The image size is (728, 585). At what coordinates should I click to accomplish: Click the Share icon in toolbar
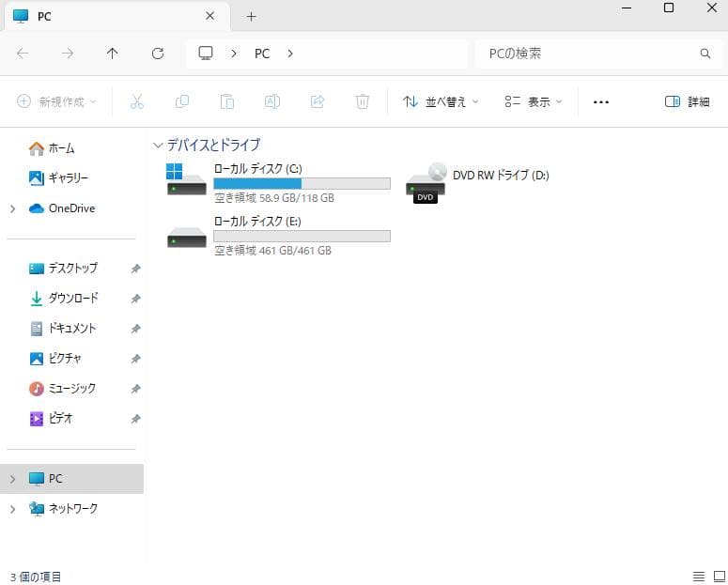[x=318, y=101]
